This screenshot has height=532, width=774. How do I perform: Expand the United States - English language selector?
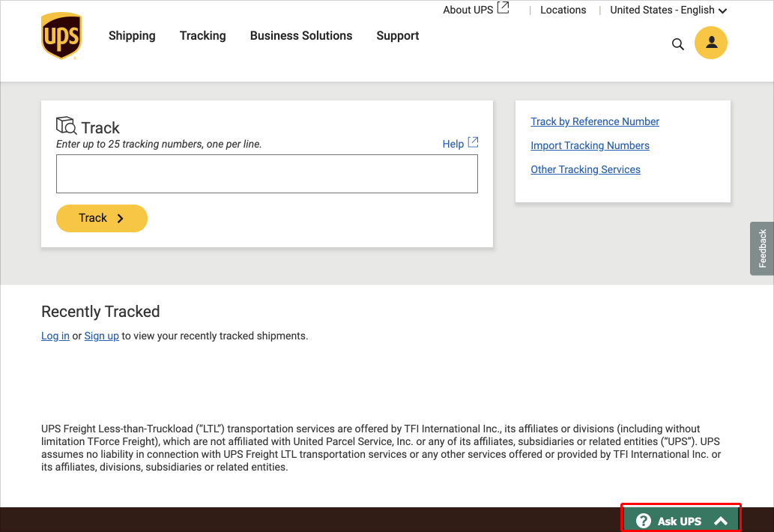(668, 10)
